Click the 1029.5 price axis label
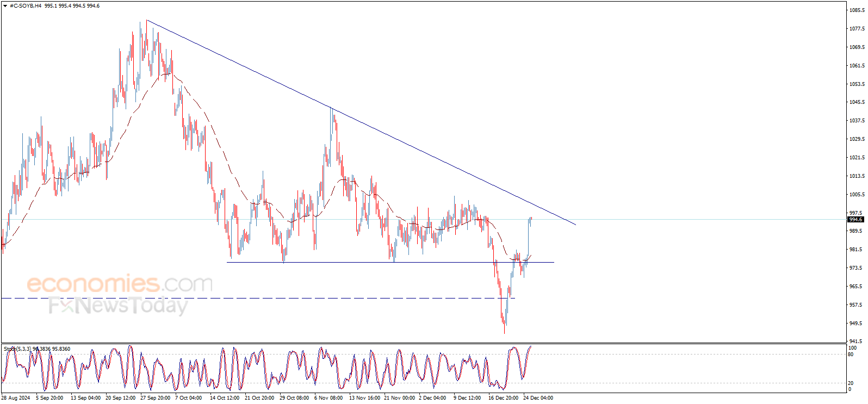The image size is (868, 404). [x=857, y=139]
